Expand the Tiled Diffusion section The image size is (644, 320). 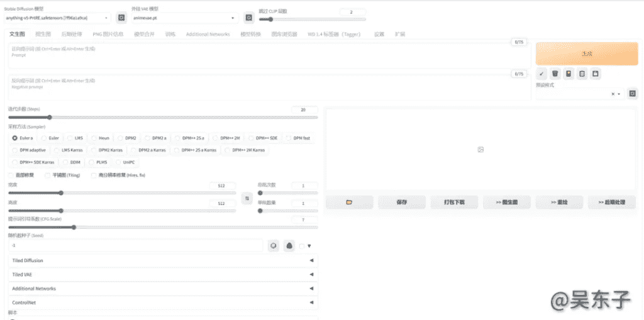tap(162, 260)
